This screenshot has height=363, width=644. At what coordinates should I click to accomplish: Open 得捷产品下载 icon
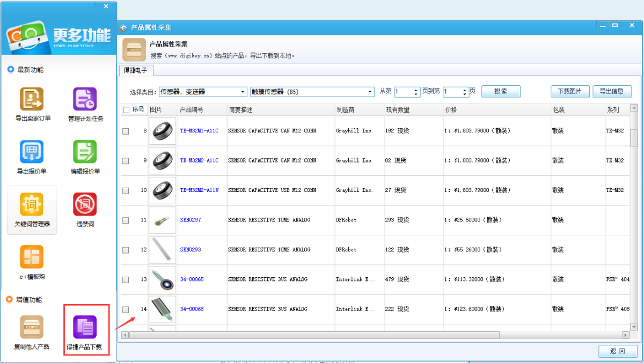tap(85, 327)
